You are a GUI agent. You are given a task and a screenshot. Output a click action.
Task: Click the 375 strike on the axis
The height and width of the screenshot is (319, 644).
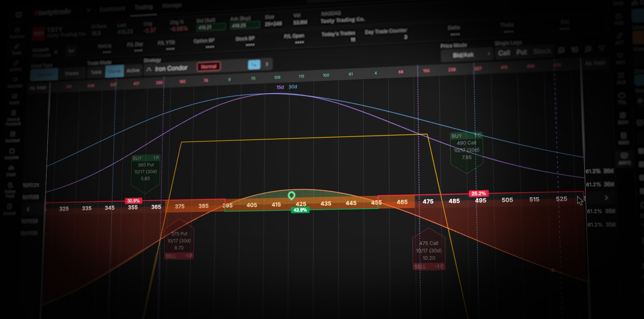180,206
